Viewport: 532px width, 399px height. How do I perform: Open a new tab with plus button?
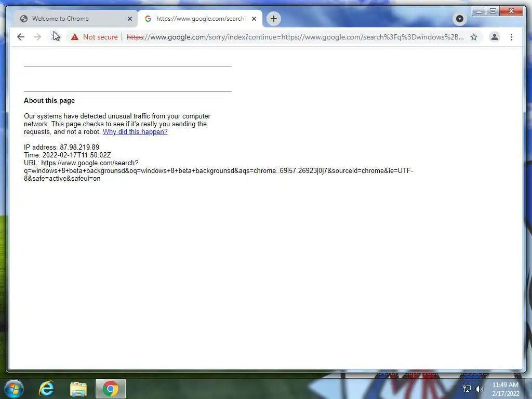274,19
